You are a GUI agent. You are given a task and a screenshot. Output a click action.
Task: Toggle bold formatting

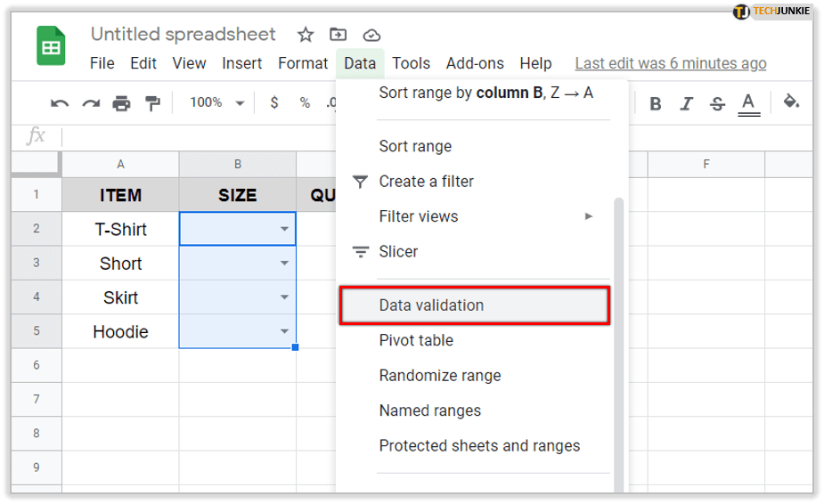coord(656,103)
